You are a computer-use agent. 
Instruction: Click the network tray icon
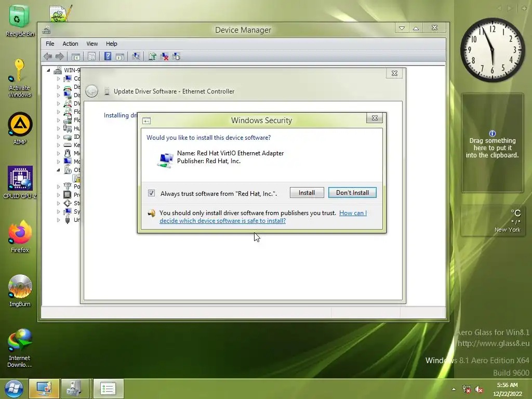[x=467, y=389]
